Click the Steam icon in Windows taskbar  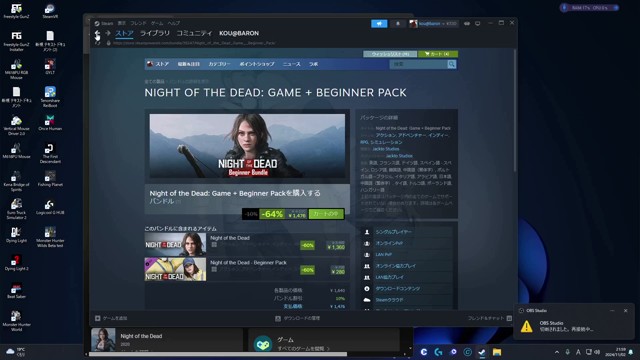pyautogui.click(x=482, y=352)
